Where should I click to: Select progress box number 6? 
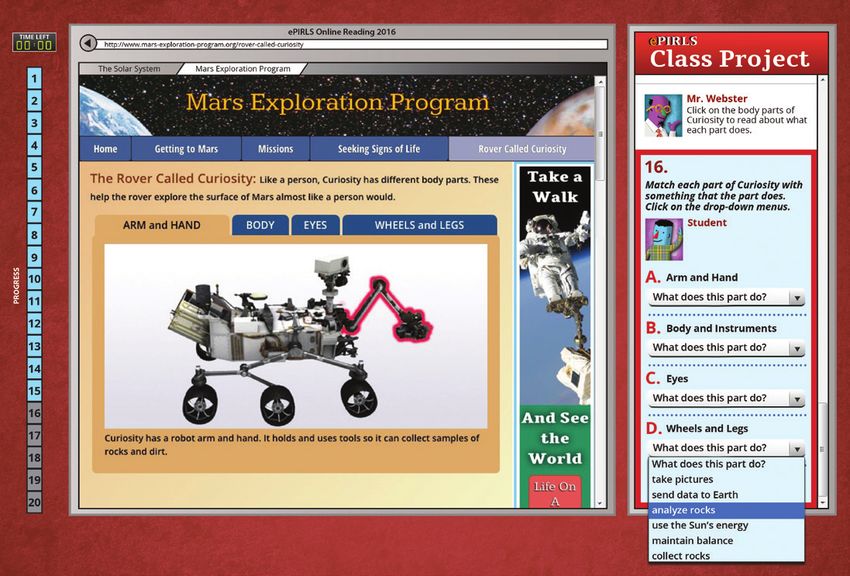click(x=34, y=190)
